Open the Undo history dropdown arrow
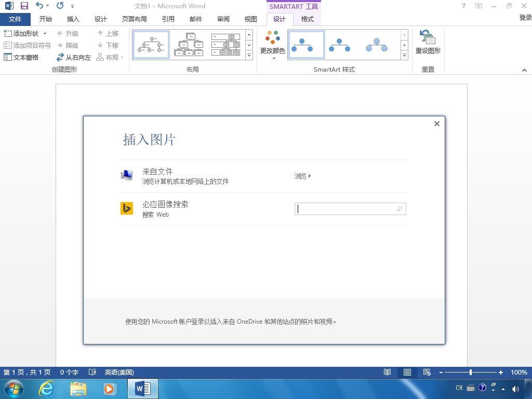 click(47, 6)
